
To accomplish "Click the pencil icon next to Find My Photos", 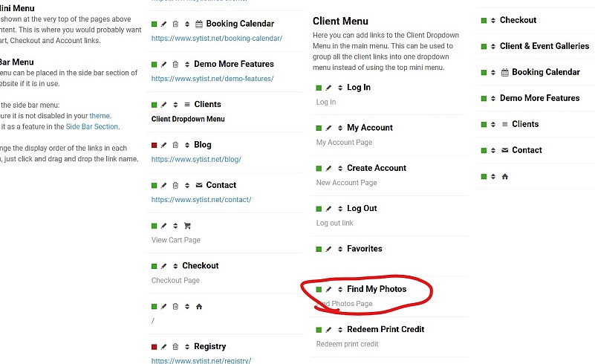I will click(x=328, y=290).
